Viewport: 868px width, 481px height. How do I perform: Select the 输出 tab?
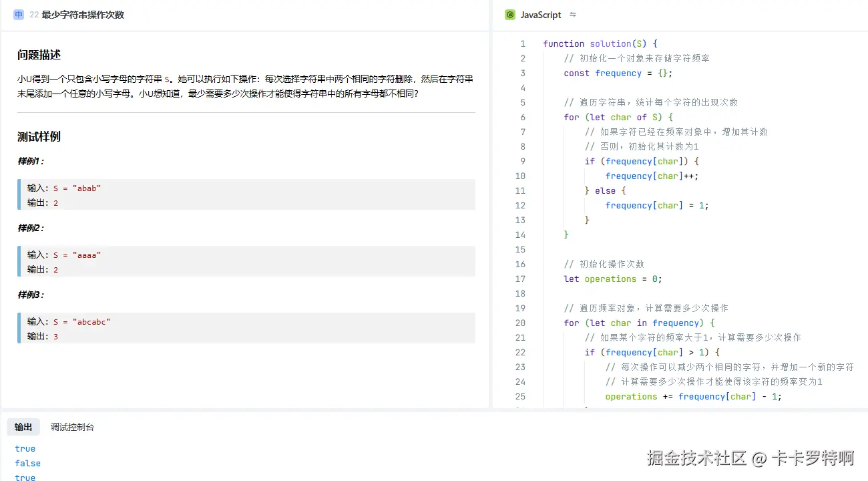click(23, 427)
